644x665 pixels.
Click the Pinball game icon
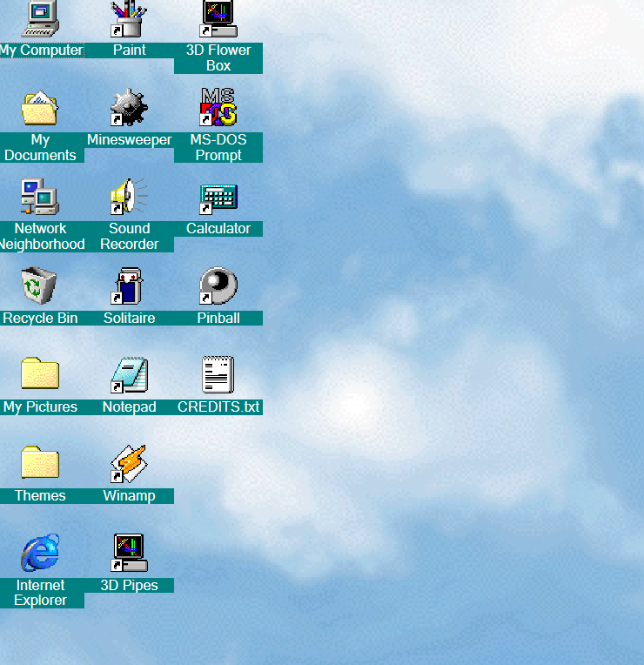click(218, 285)
